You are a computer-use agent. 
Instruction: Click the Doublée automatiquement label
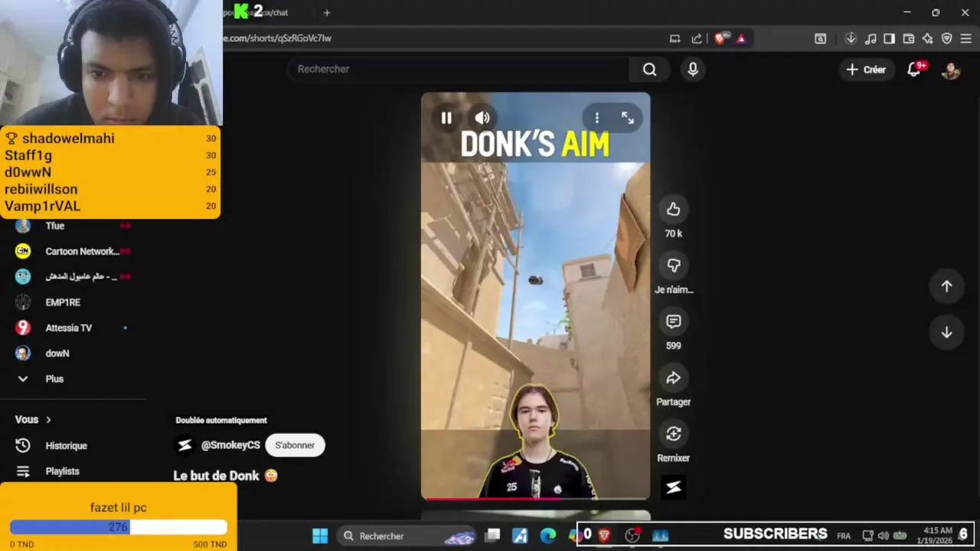[x=221, y=420]
